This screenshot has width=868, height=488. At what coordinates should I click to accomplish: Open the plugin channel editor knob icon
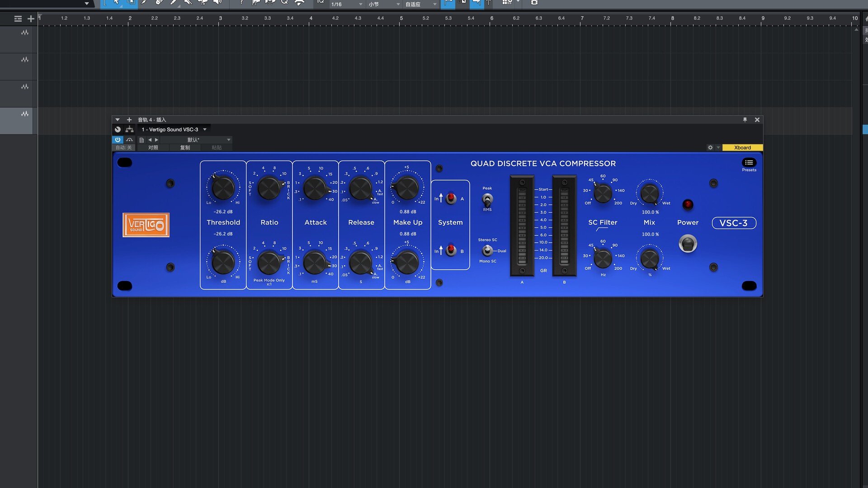click(x=118, y=129)
